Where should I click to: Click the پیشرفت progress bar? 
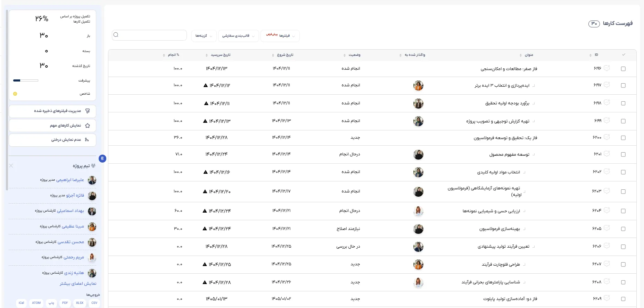coord(26,80)
